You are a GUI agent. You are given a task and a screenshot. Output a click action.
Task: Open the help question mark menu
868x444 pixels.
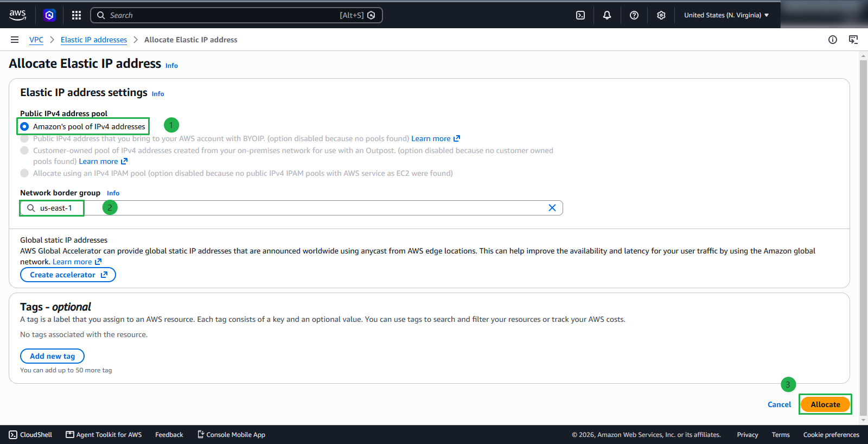point(634,15)
